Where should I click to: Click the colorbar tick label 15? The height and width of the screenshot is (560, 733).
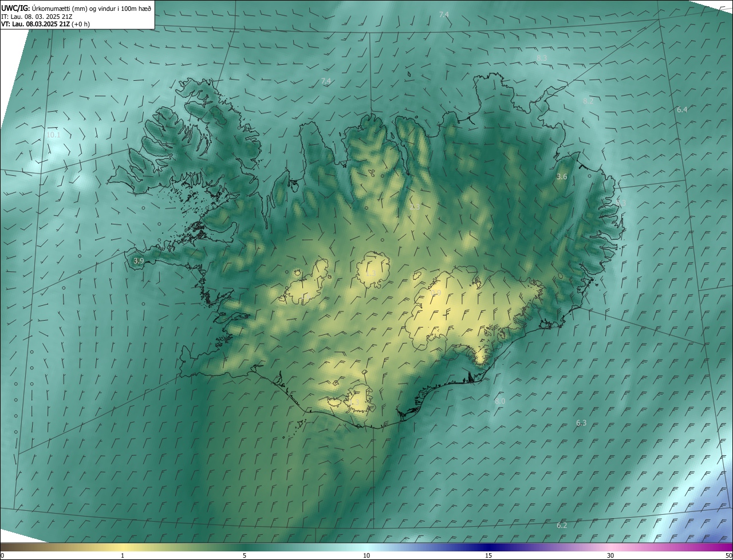coord(488,555)
